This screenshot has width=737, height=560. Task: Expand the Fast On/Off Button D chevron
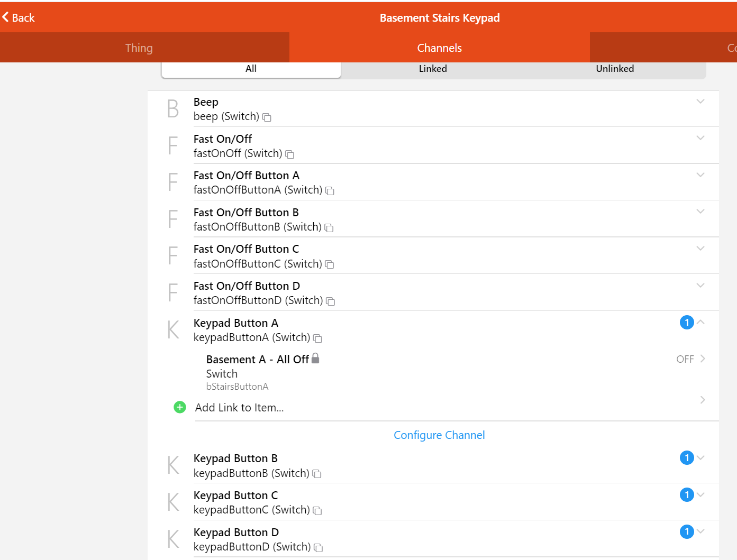pos(700,285)
